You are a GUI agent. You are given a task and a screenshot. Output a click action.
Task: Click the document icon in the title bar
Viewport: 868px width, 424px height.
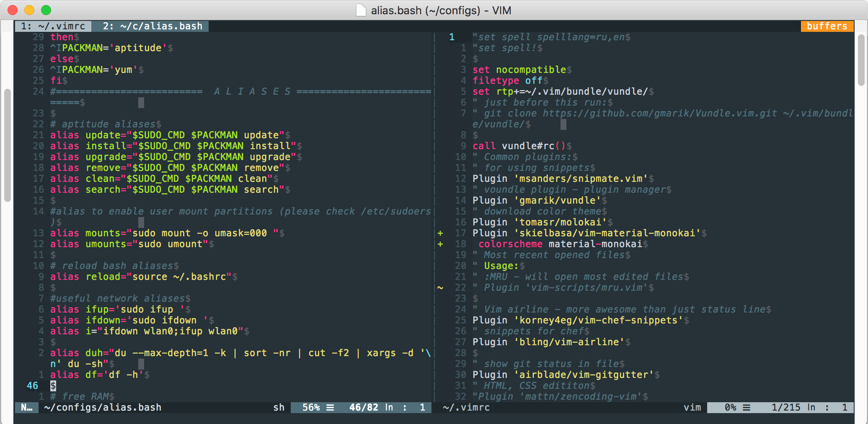click(x=361, y=10)
